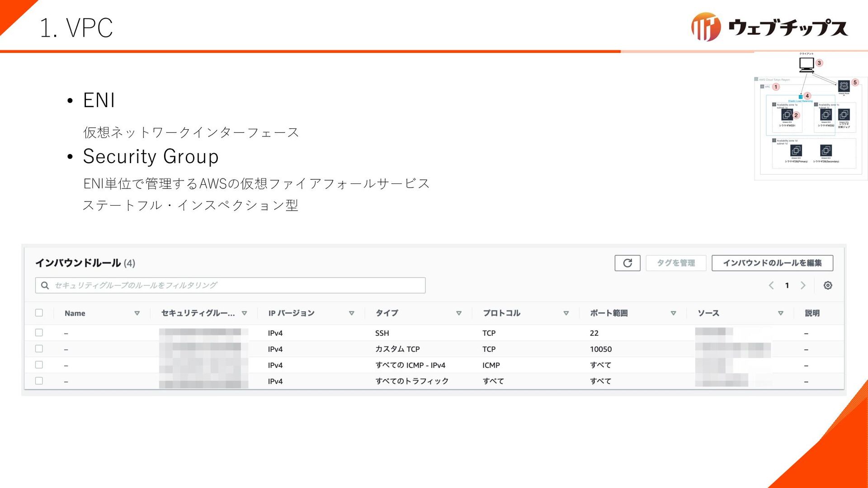This screenshot has height=488, width=868.
Task: Sort by タイプ column arrow
Action: pos(458,313)
